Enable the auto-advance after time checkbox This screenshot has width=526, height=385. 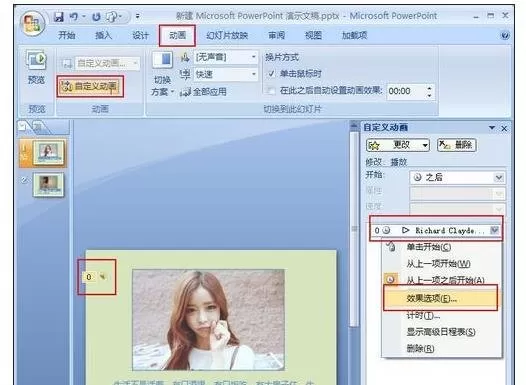[x=270, y=91]
